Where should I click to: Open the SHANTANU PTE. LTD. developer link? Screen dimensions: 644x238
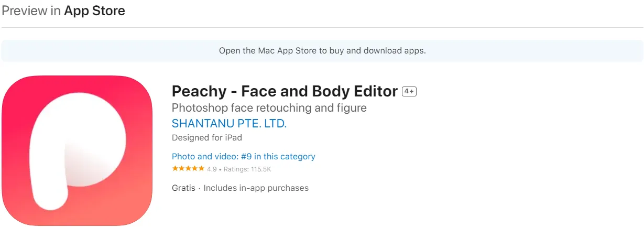point(229,124)
